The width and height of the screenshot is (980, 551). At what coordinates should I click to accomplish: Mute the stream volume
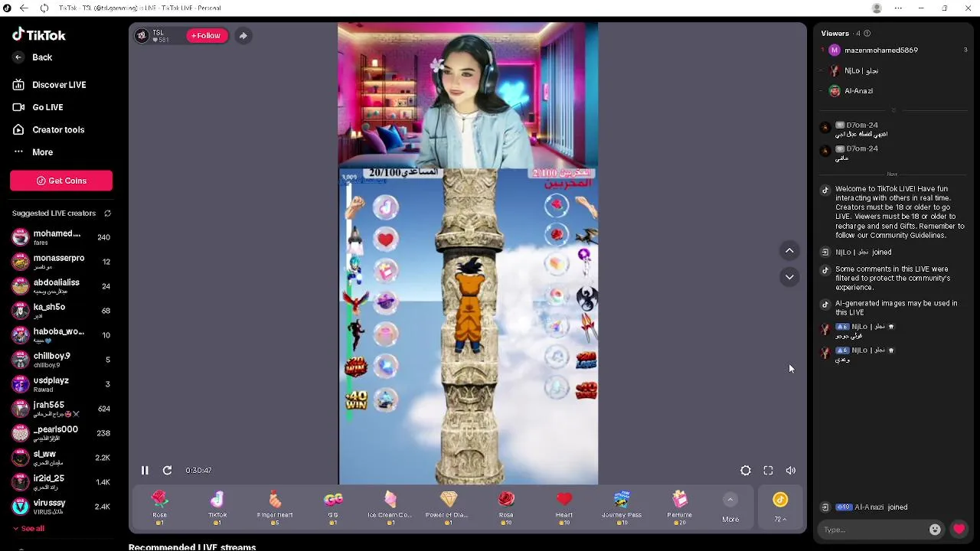point(791,471)
